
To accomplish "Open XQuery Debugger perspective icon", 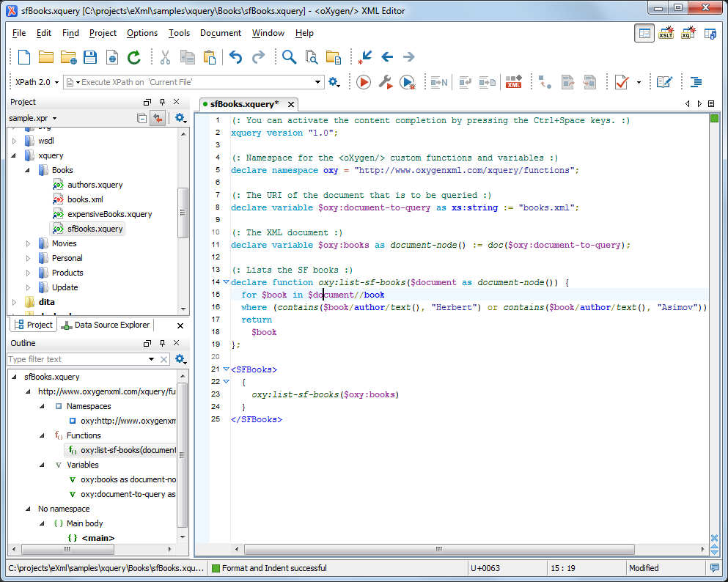I will [x=688, y=33].
